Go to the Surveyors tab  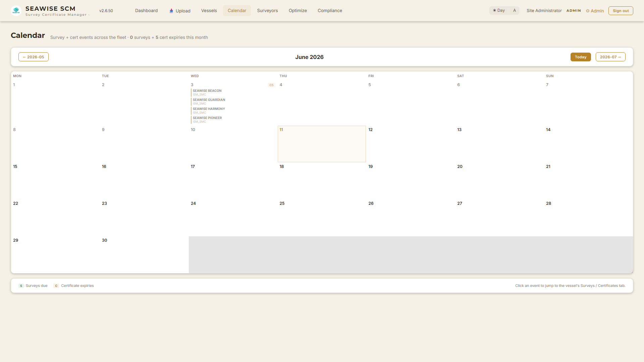coord(267,11)
